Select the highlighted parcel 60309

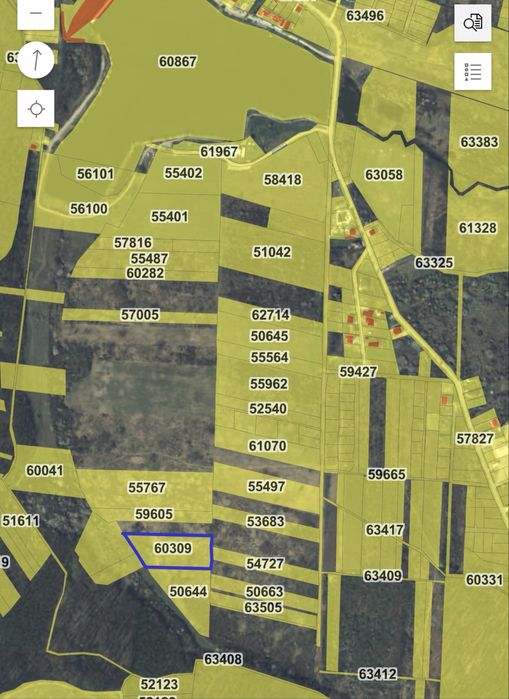[x=173, y=548]
